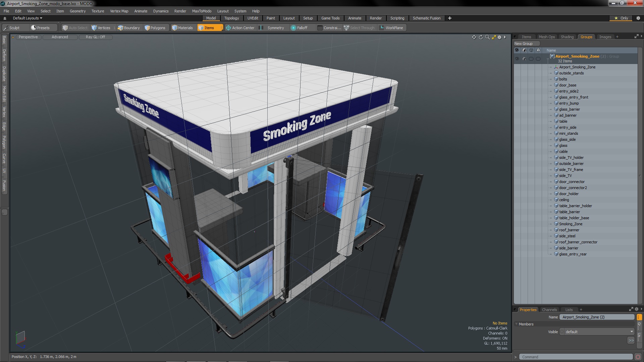The image size is (644, 362).
Task: Open the Visible default dropdown
Action: pyautogui.click(x=599, y=332)
